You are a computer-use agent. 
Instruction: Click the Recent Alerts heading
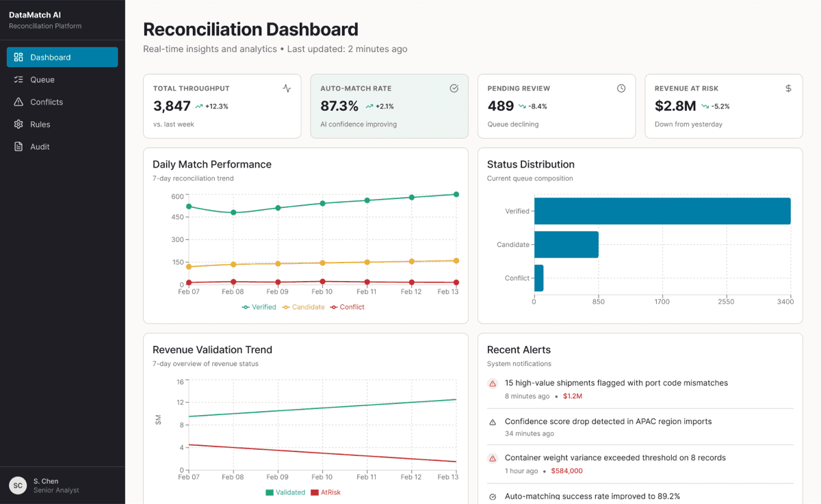pyautogui.click(x=519, y=350)
